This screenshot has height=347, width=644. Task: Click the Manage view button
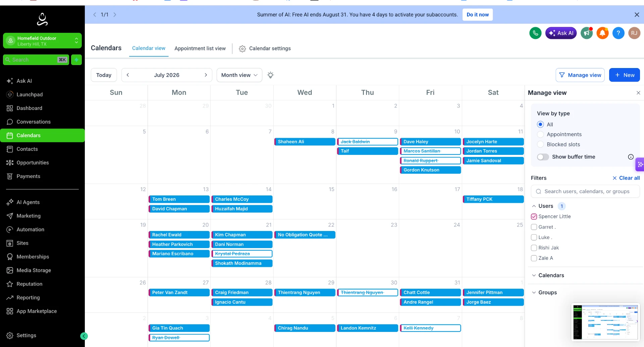(580, 75)
